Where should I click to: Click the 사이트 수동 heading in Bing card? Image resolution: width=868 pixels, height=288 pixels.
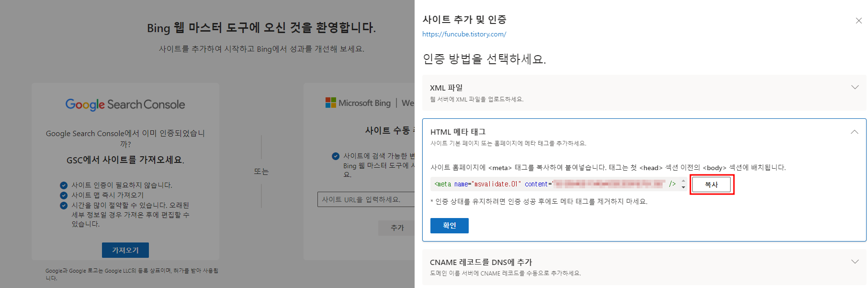point(389,130)
